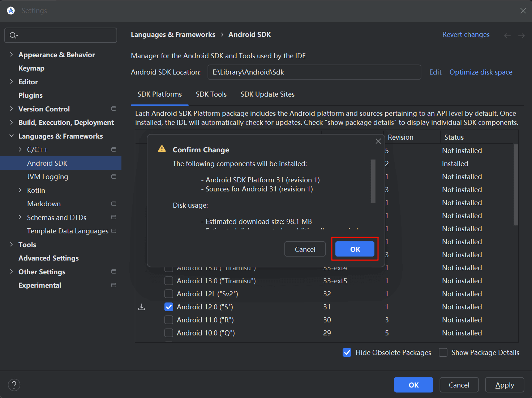Click project-level icon next to Template Data Languages
532x398 pixels.
coord(114,231)
